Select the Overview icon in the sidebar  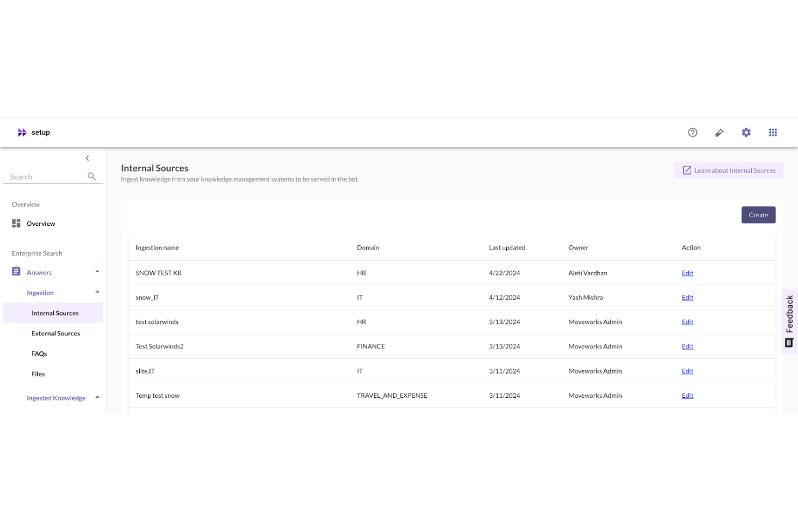tap(16, 223)
